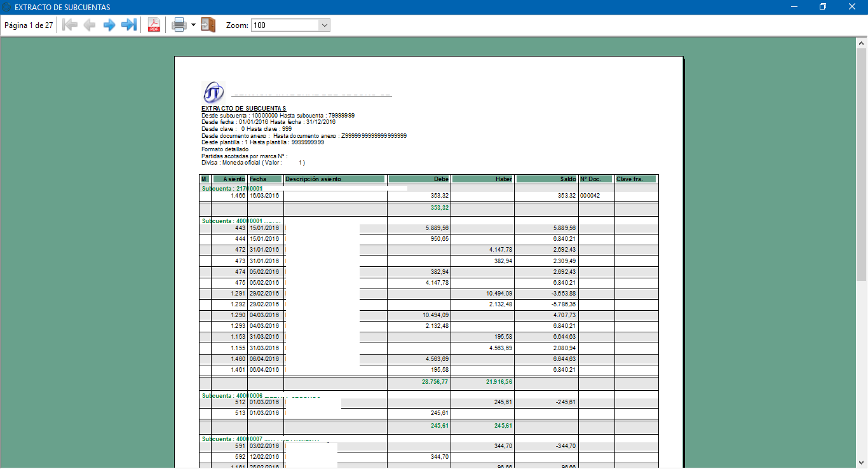Close the Extracto de Subcuentas window
868x469 pixels.
852,7
